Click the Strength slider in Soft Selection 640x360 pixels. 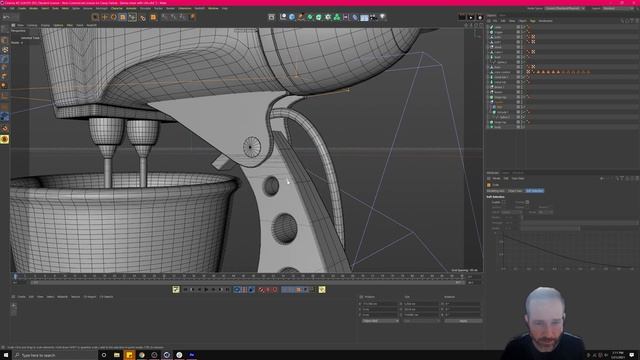tap(580, 223)
